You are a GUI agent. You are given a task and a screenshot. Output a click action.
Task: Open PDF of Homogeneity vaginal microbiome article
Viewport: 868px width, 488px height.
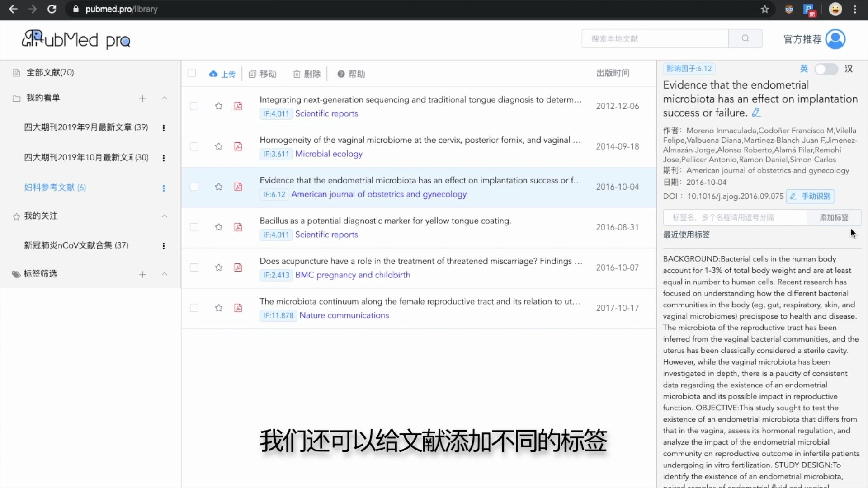coord(238,146)
